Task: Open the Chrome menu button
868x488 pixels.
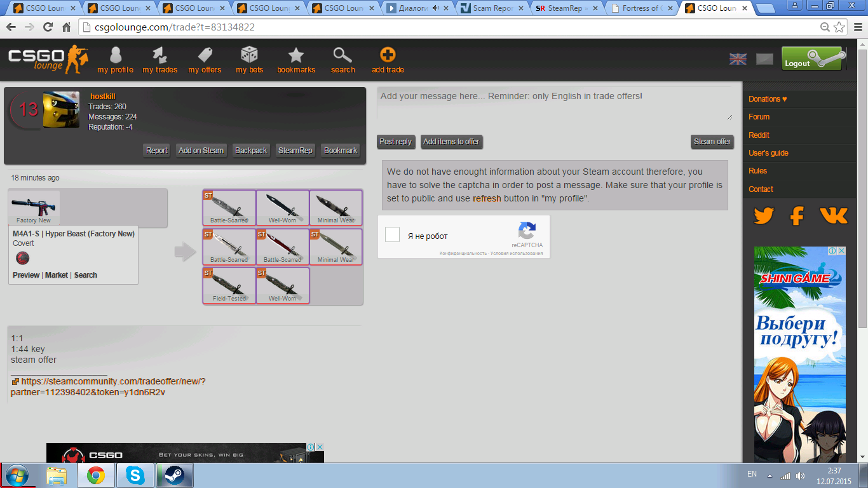Action: [857, 27]
